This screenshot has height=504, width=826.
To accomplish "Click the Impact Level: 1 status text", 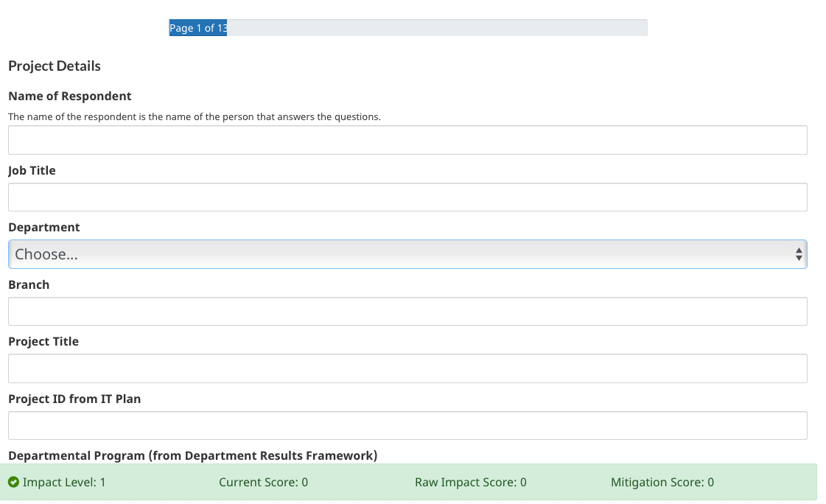I will coord(64,483).
